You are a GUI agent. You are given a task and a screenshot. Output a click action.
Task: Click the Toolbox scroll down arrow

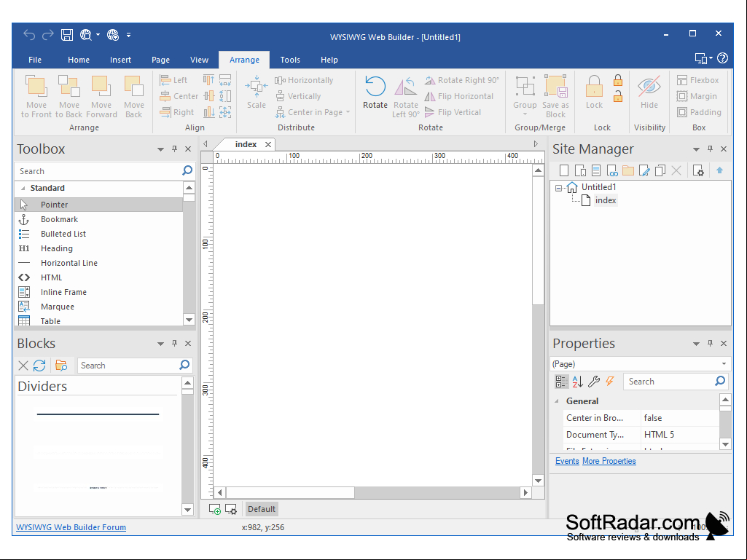(189, 320)
